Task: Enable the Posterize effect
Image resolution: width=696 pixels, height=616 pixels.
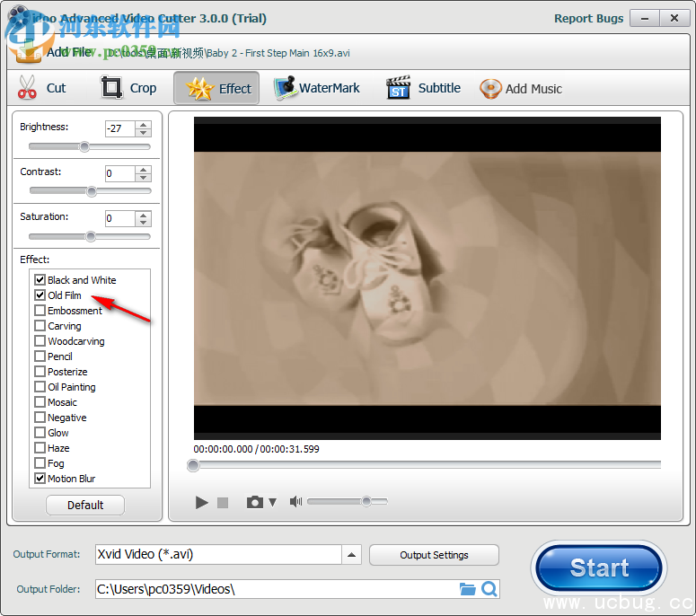Action: point(40,372)
